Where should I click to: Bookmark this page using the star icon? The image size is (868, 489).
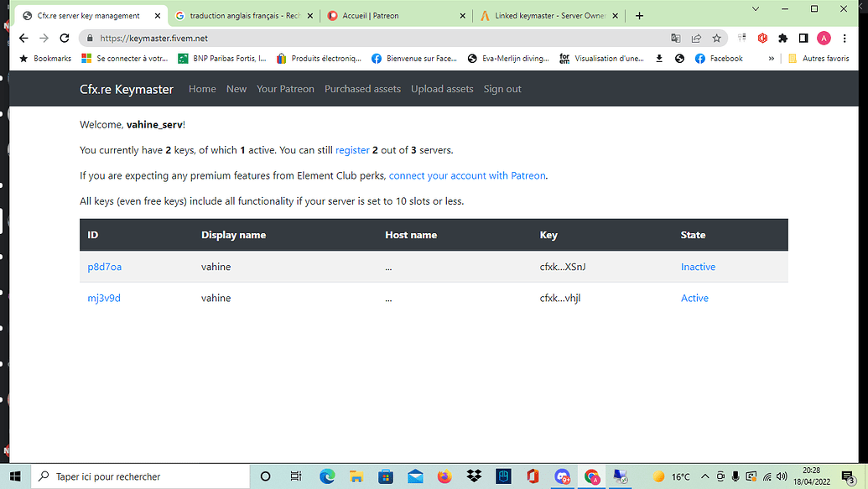pos(717,38)
